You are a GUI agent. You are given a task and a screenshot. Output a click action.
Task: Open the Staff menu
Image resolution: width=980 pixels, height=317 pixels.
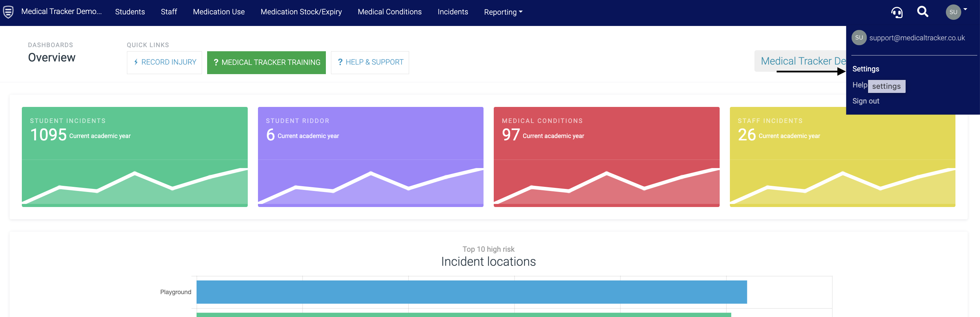[169, 12]
